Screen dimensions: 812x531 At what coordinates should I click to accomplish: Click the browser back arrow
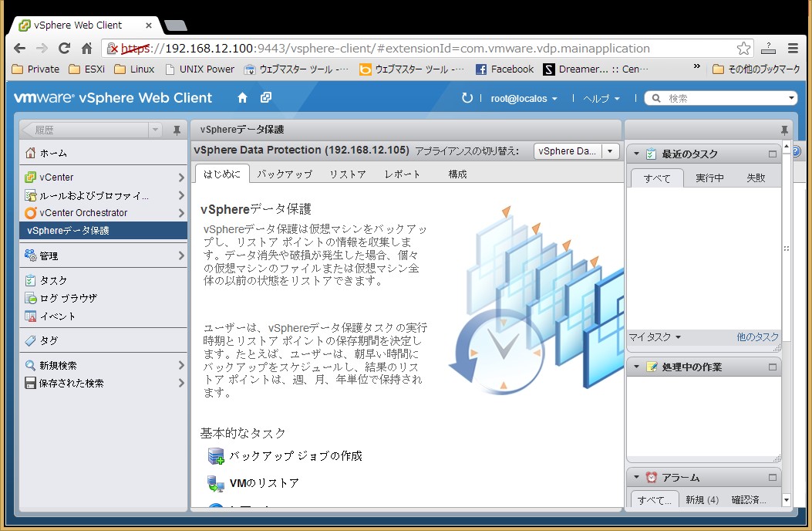point(20,48)
